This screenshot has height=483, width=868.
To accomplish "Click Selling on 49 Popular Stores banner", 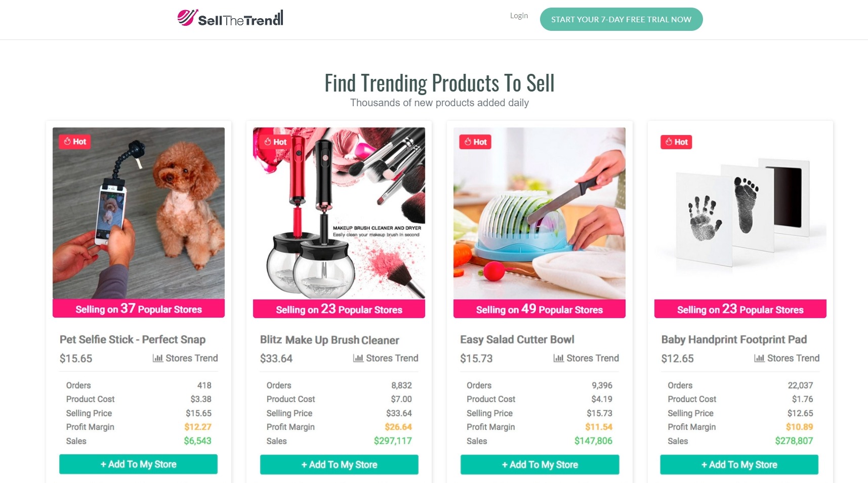I will pyautogui.click(x=540, y=309).
